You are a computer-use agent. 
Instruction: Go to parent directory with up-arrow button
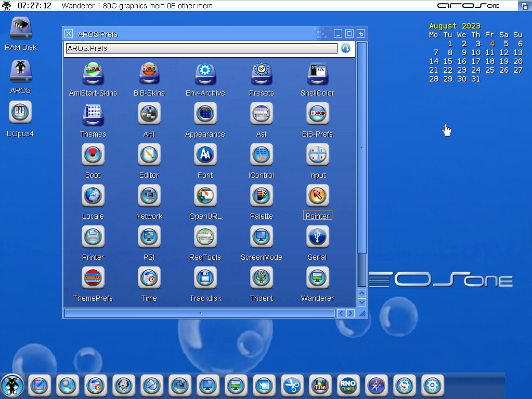pyautogui.click(x=346, y=48)
